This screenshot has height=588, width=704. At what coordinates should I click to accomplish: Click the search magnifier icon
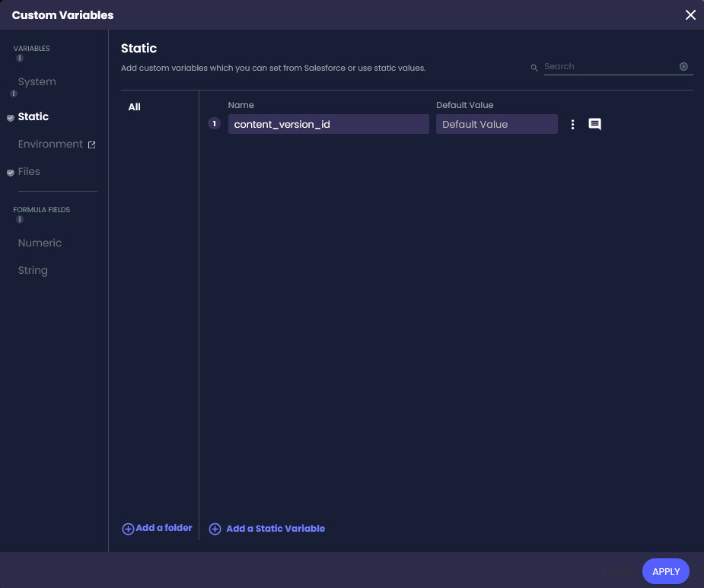[x=534, y=68]
